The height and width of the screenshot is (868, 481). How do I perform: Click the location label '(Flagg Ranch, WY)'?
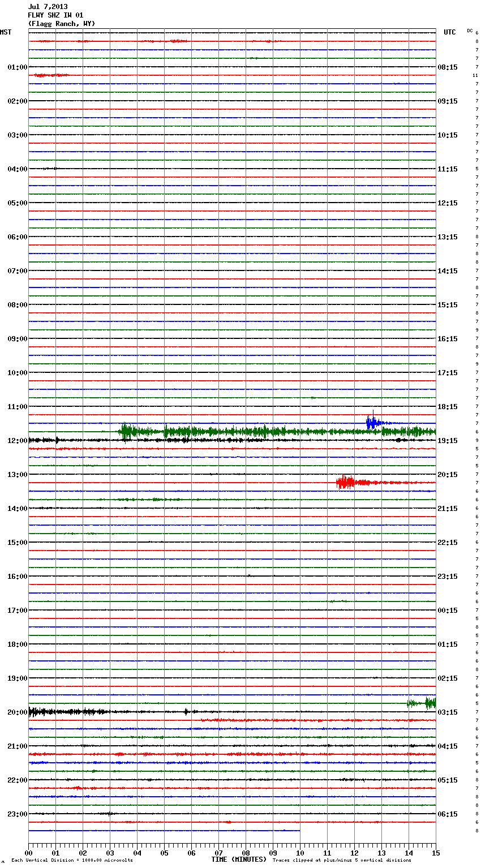pos(62,24)
